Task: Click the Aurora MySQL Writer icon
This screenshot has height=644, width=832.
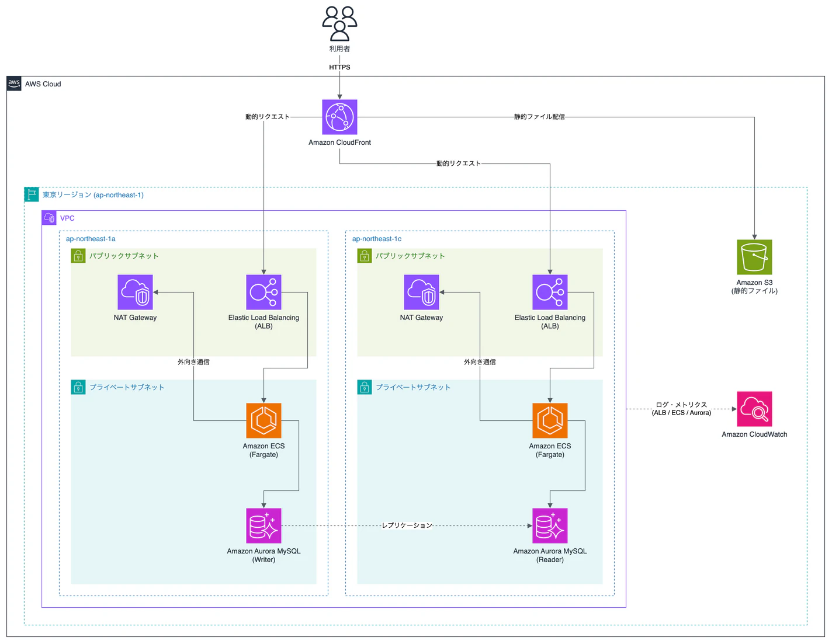Action: [x=264, y=525]
